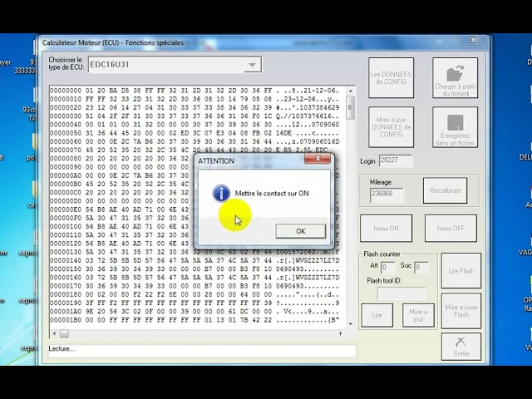Click the hex view vertical scrollbar down arrow
Screen dimensions: 532x399
tap(351, 324)
